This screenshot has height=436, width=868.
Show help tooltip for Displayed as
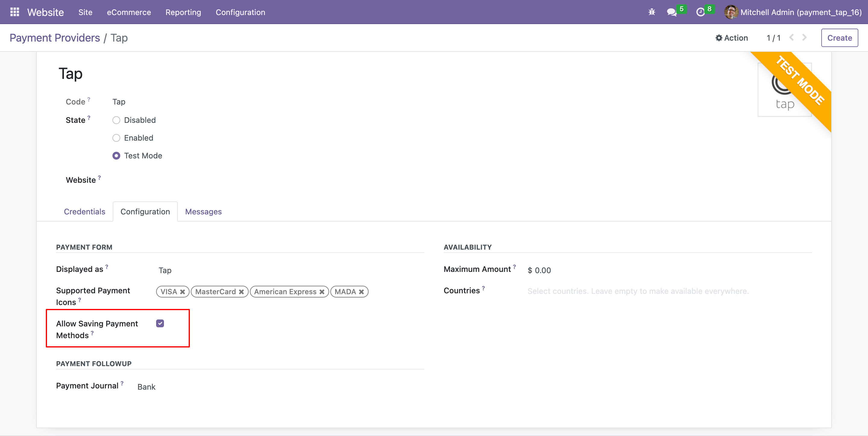coord(107,267)
